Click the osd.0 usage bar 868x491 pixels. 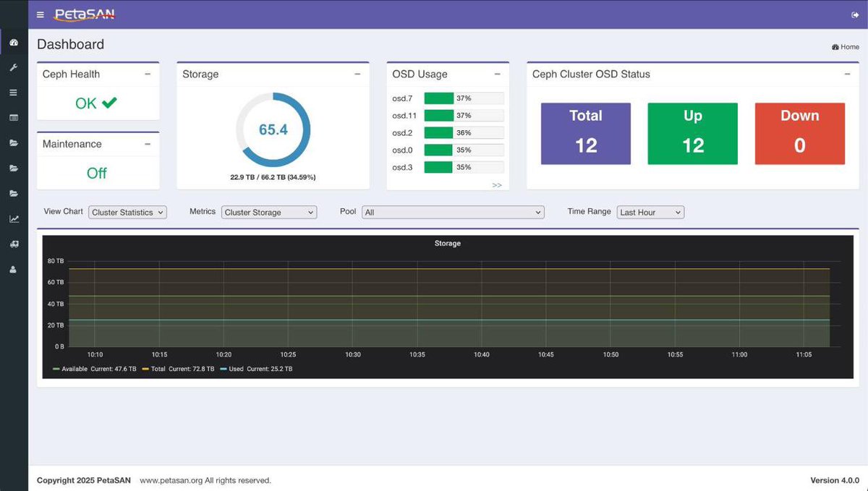[464, 150]
